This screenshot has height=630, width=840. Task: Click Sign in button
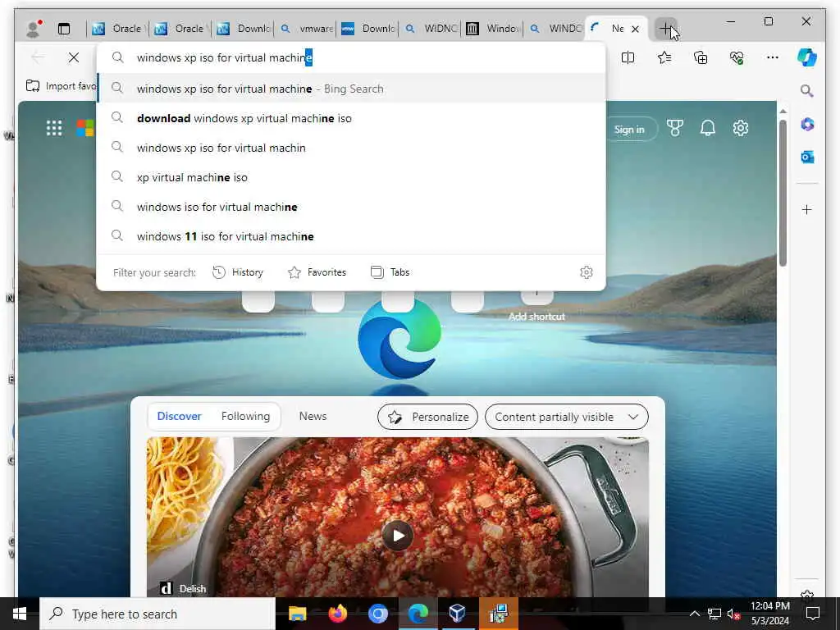coord(629,130)
